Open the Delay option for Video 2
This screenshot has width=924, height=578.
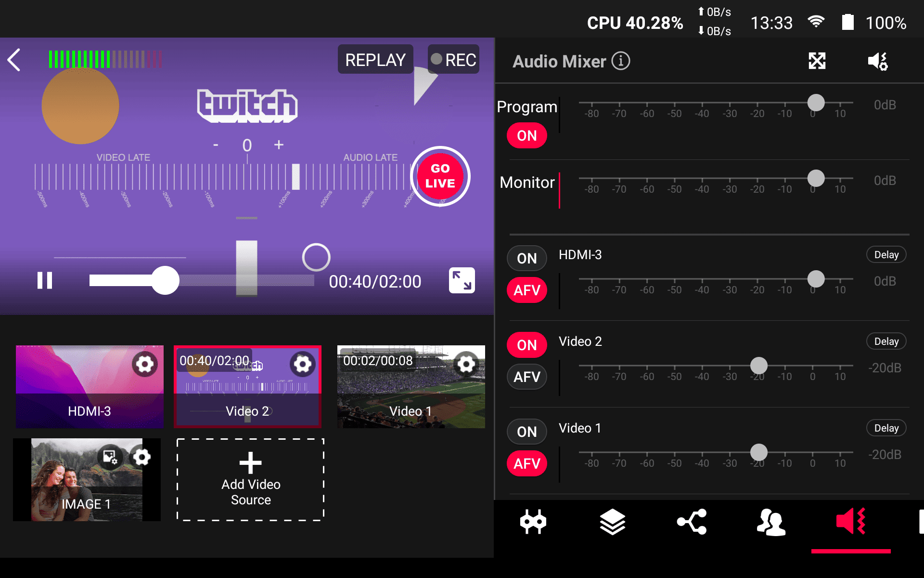point(886,342)
